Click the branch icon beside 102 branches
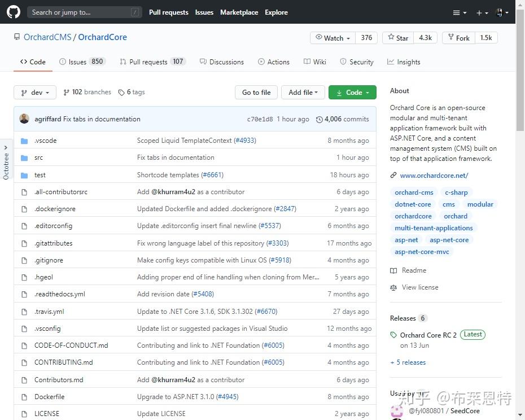Viewport: 525px width, 420px height. (66, 92)
